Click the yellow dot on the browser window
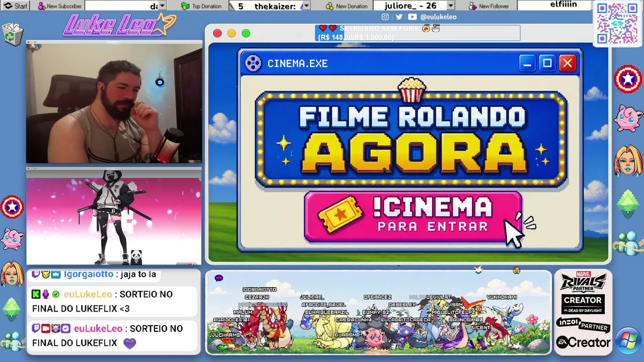 pos(231,33)
